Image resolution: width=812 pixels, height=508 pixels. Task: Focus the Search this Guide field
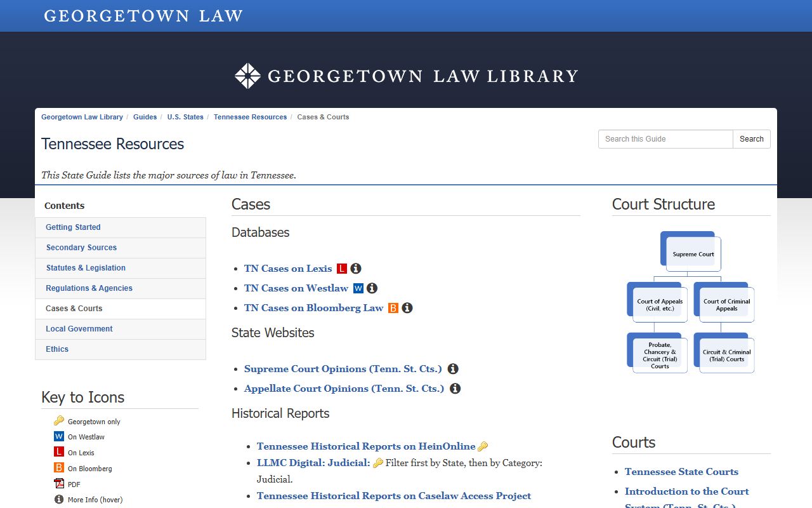pyautogui.click(x=665, y=139)
